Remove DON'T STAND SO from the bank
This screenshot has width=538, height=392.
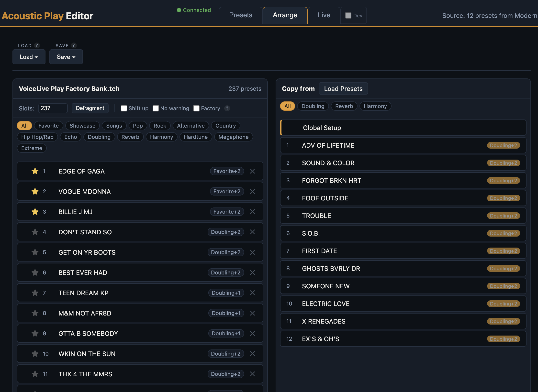[x=253, y=232]
